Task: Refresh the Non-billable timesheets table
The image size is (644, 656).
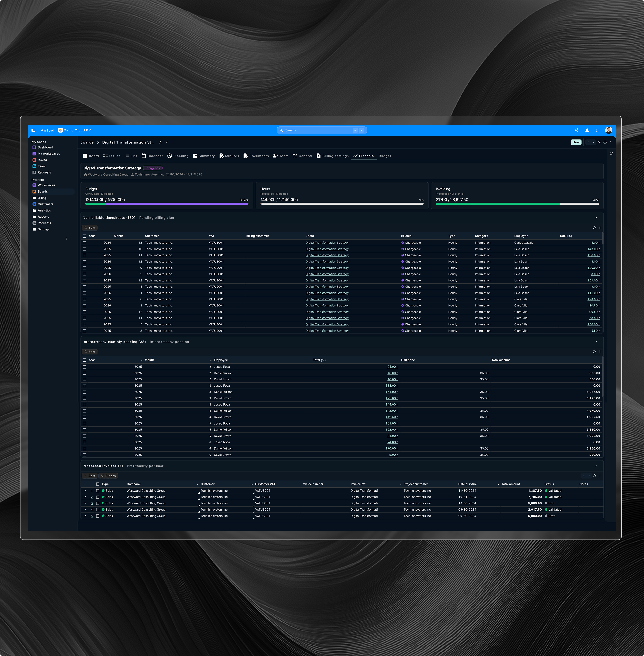Action: point(594,227)
